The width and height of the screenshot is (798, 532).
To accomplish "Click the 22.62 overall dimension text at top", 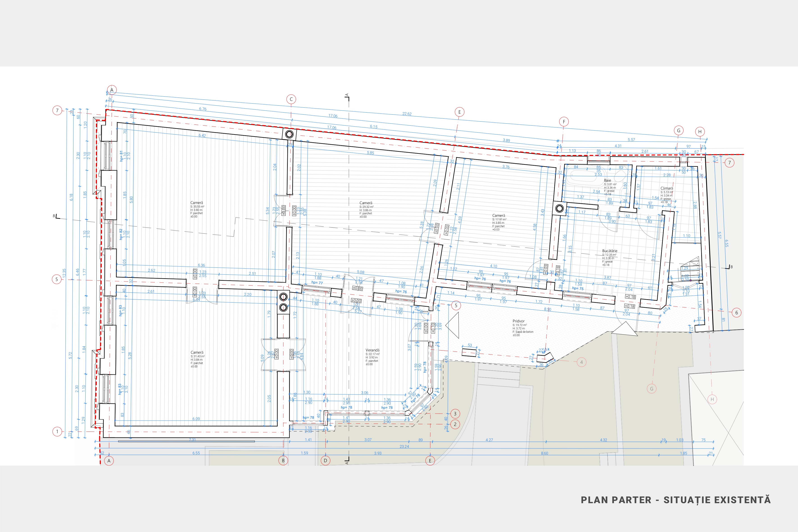I will (407, 114).
